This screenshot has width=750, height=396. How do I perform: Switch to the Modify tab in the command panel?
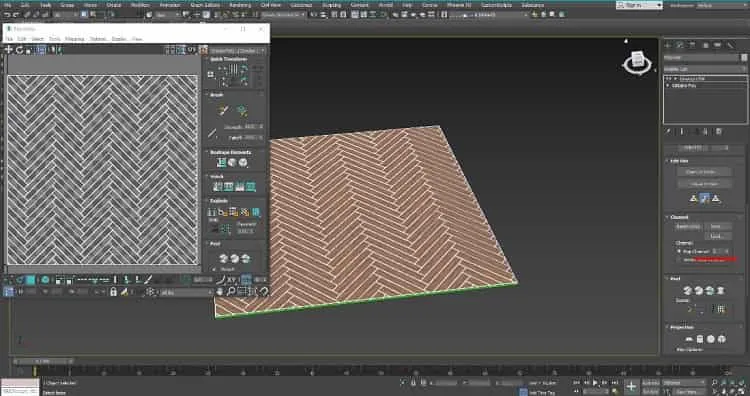pyautogui.click(x=679, y=44)
